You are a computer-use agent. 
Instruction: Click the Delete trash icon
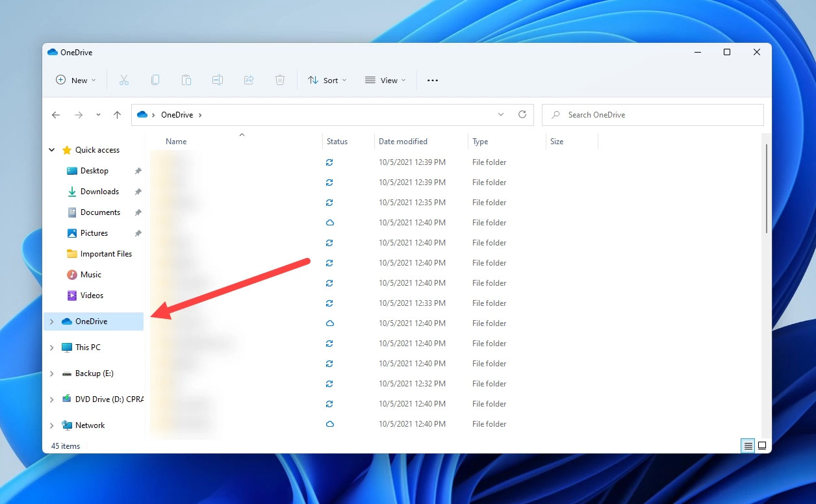coord(280,80)
